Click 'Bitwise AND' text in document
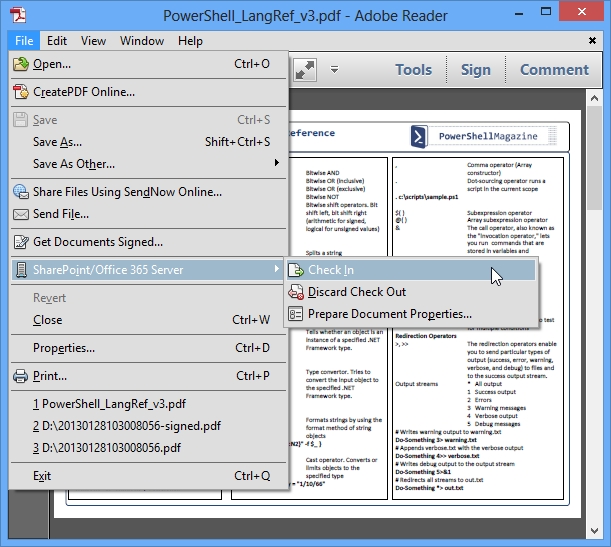Image resolution: width=611 pixels, height=547 pixels. pyautogui.click(x=323, y=173)
